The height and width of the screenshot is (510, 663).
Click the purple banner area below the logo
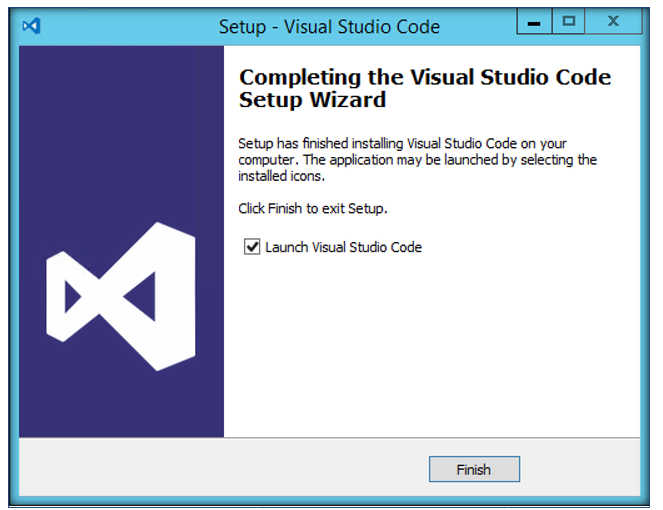pos(121,404)
